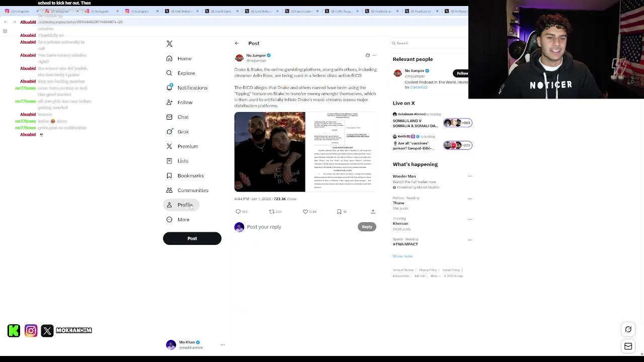Image resolution: width=644 pixels, height=362 pixels.
Task: Open more options for Thune trend
Action: (x=470, y=198)
